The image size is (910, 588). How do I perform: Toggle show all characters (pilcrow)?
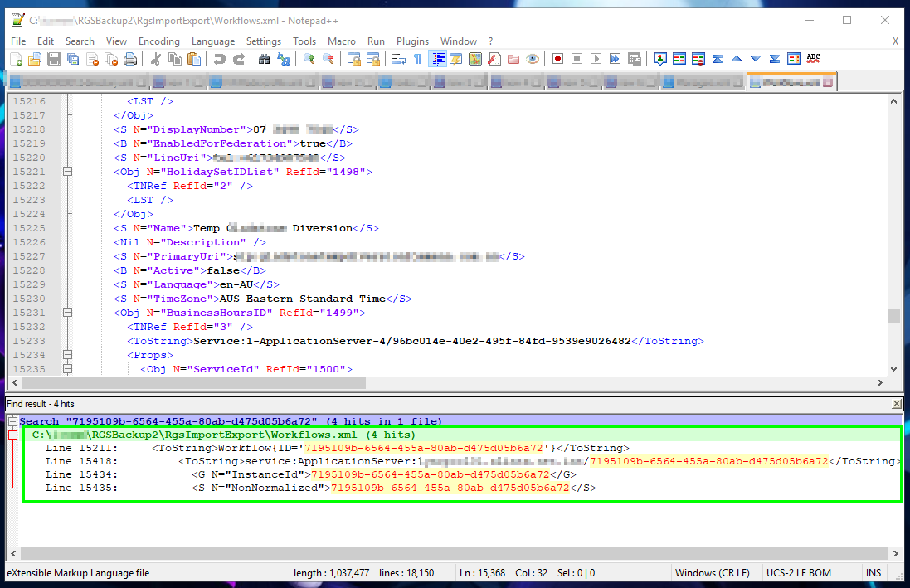click(x=418, y=59)
